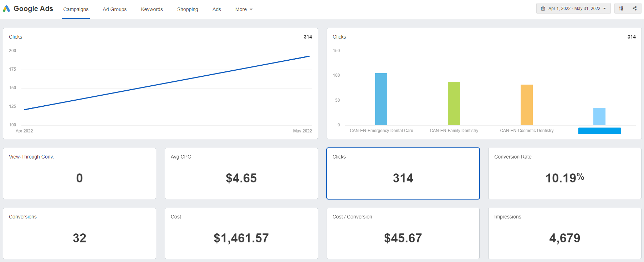Click the blue Emergency Dental Care bar
Screen dimensions: 644x262
tap(381, 99)
